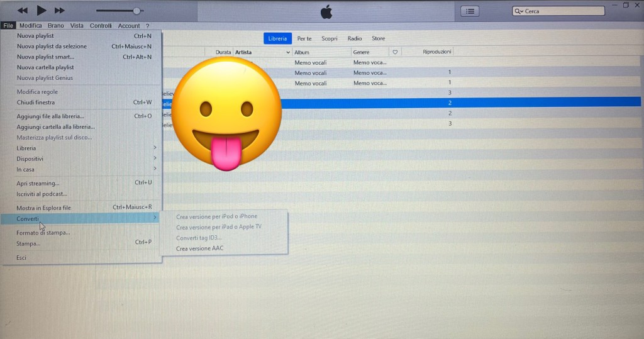
Task: Switch to the Radio tab
Action: coord(355,38)
